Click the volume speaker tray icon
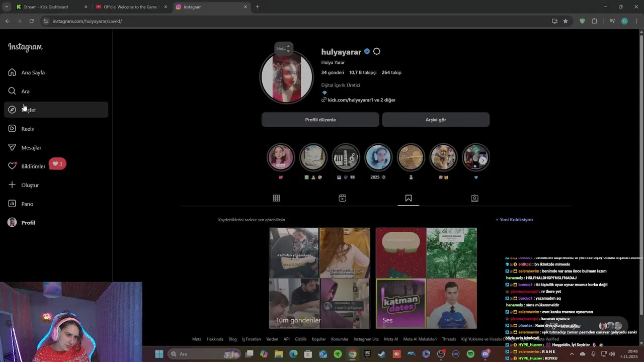644x362 pixels. coord(612,354)
